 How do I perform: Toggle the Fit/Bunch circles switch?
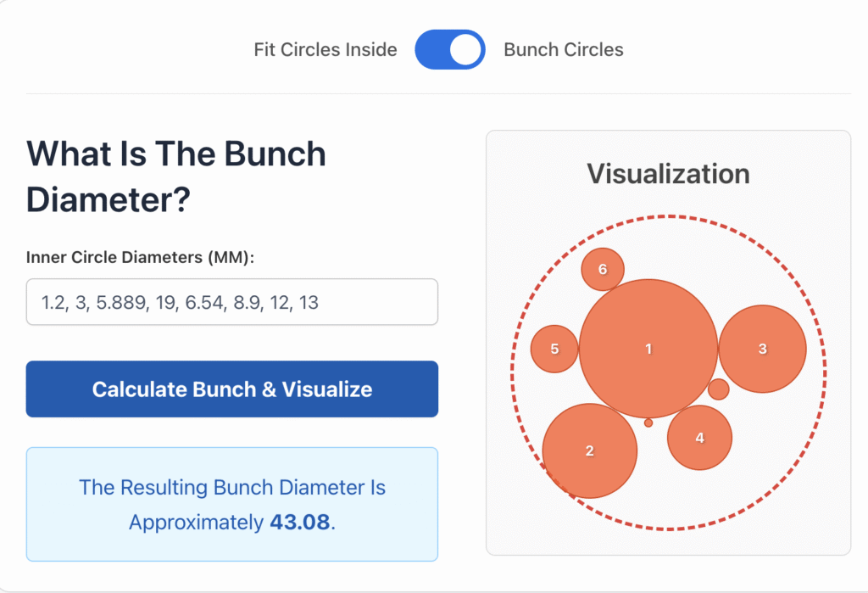click(x=449, y=50)
